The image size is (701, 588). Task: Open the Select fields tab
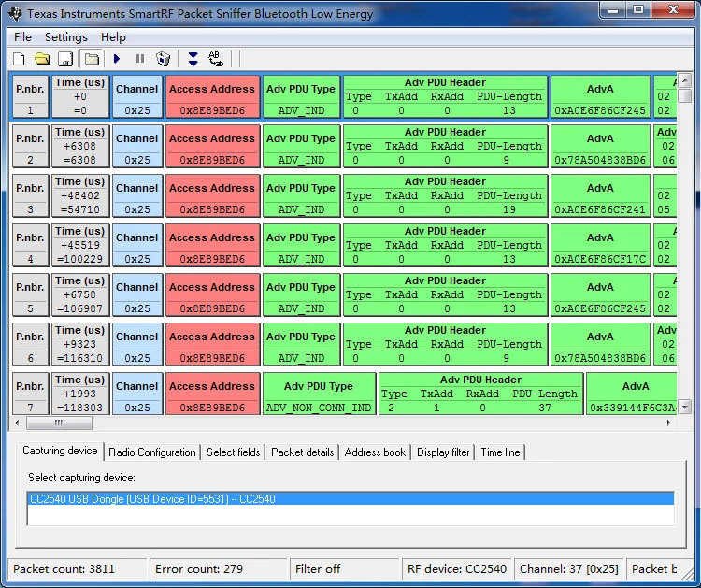(234, 452)
